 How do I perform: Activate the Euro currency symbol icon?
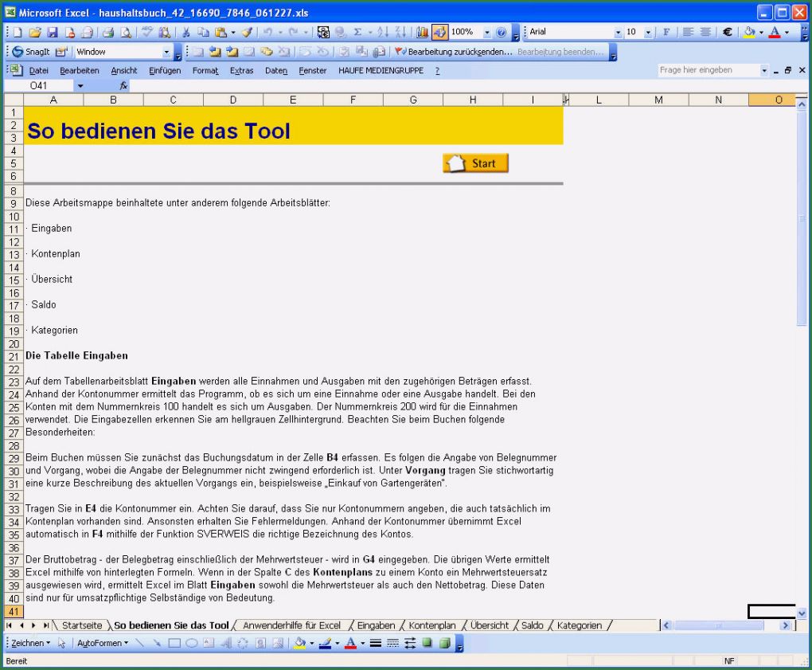726,33
